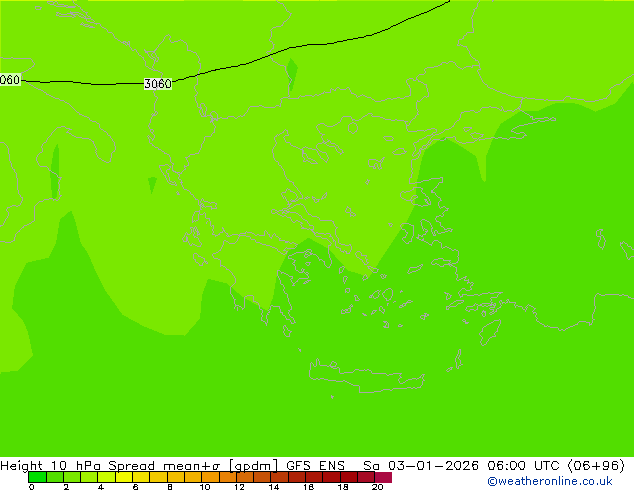Click legend scale value 4

101,487
